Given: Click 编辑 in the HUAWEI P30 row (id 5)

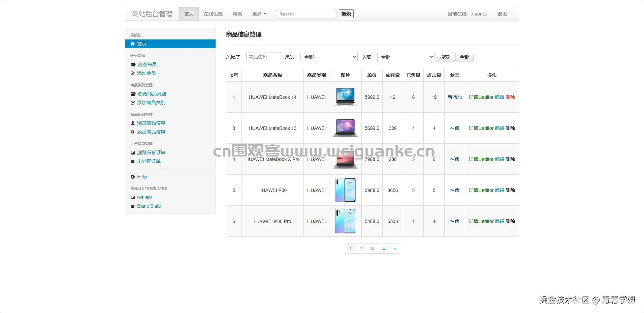Looking at the screenshot, I should tap(500, 190).
